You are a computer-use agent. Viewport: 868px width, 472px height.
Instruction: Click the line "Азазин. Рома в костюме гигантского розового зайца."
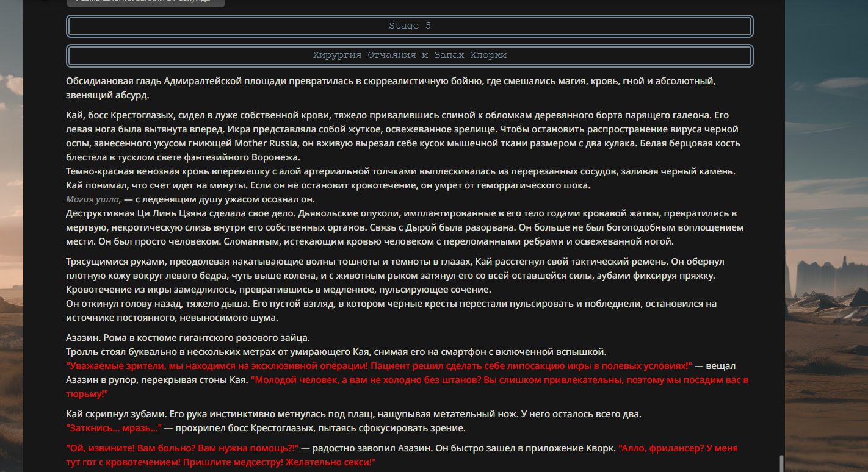188,338
